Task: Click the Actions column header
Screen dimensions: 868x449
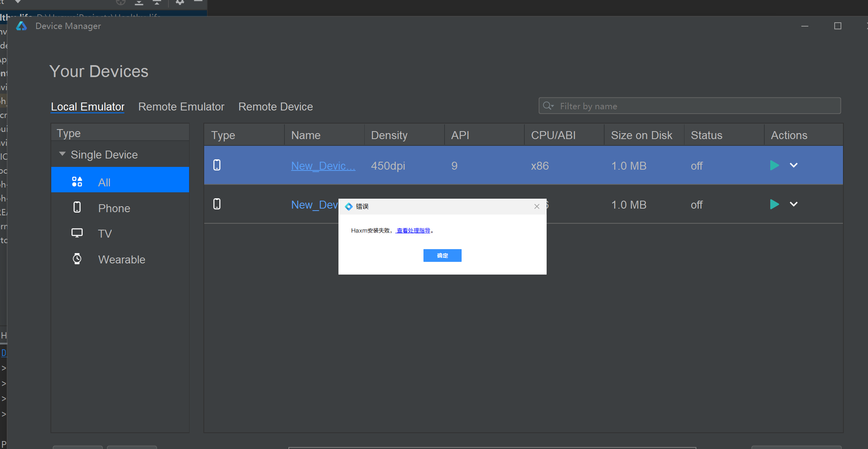Action: 804,135
